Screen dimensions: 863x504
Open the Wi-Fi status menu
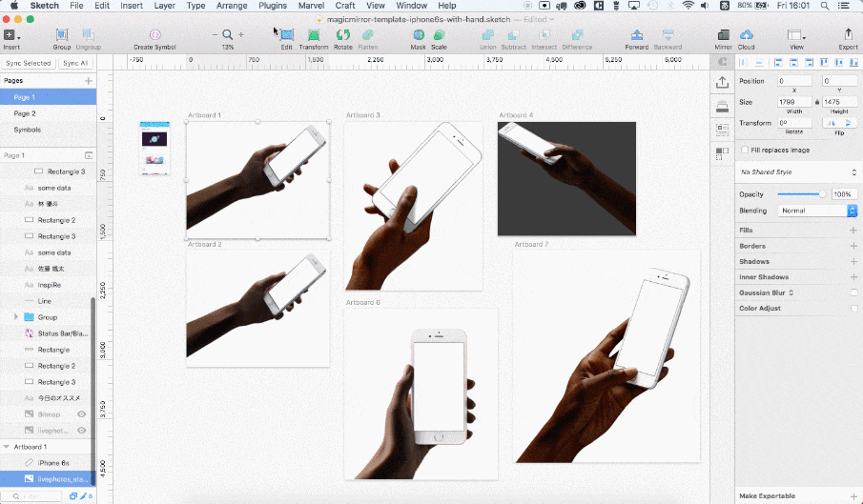[688, 6]
